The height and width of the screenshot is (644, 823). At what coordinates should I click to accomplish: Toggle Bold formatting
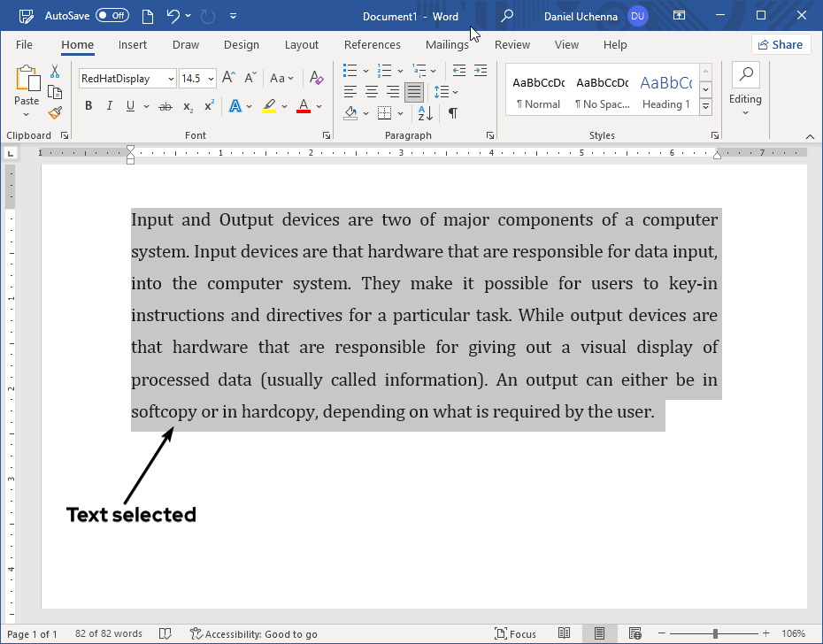[x=88, y=106]
